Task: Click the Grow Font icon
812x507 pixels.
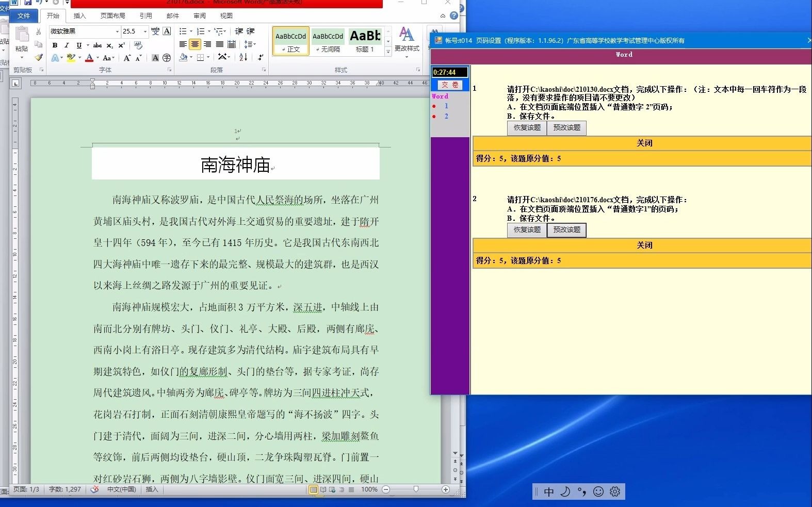Action: (x=127, y=58)
